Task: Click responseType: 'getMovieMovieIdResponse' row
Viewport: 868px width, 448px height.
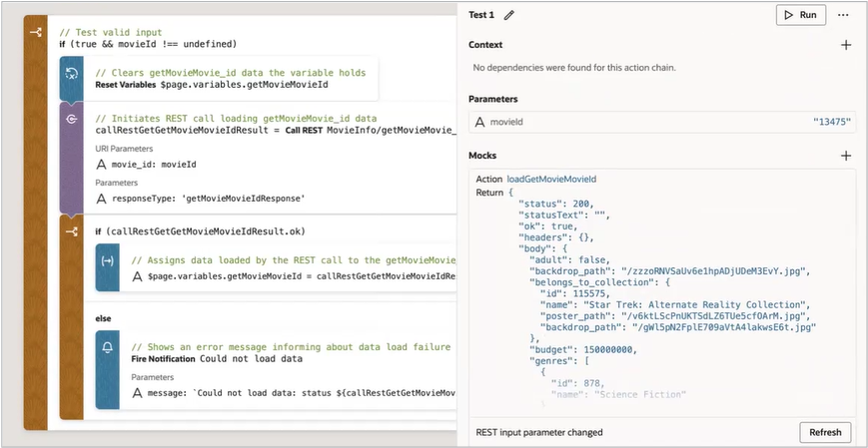Action: (201, 199)
